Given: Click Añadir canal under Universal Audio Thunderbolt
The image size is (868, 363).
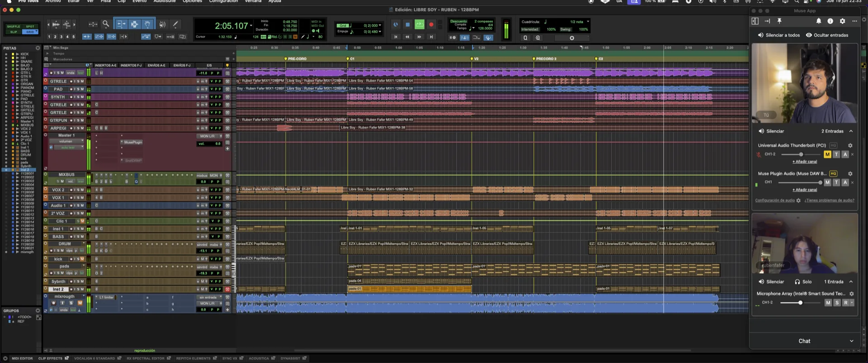Looking at the screenshot, I should pyautogui.click(x=805, y=162).
